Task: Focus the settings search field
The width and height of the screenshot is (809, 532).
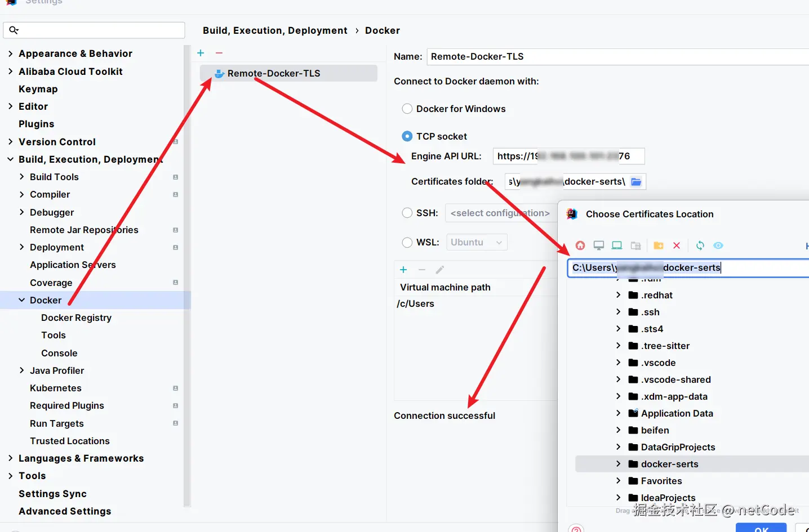Action: (94, 30)
